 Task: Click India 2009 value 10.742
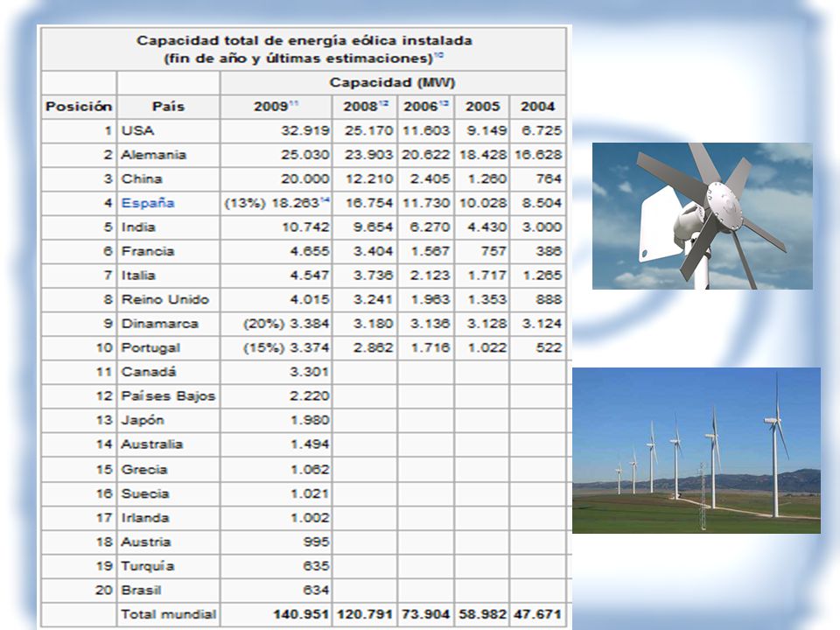(x=305, y=227)
